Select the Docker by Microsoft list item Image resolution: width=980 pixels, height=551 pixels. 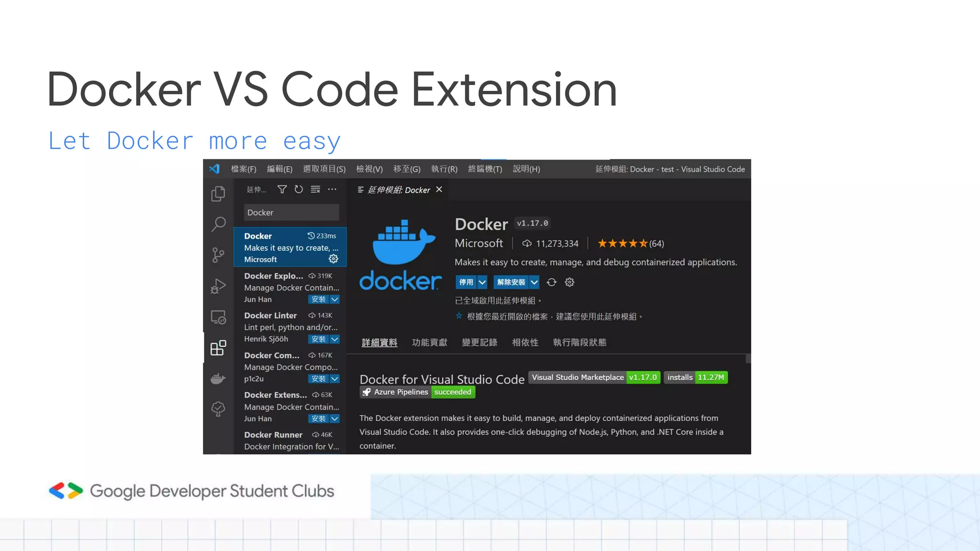click(x=290, y=247)
